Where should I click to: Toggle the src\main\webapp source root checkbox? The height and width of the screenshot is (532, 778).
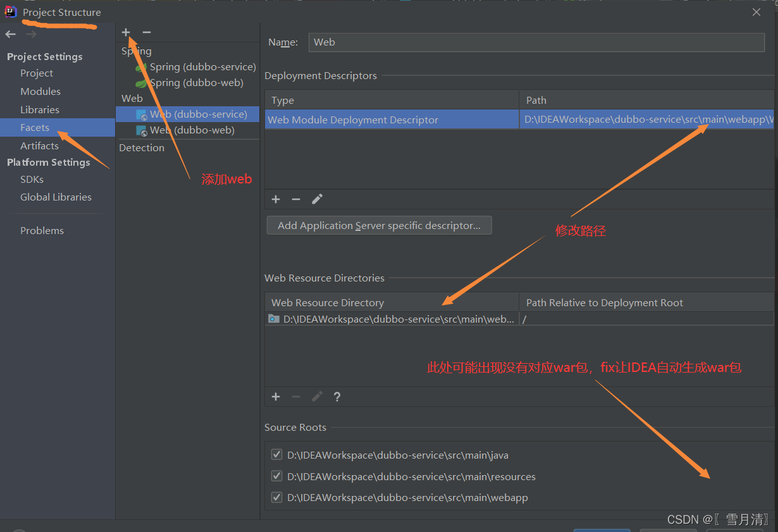pos(276,498)
